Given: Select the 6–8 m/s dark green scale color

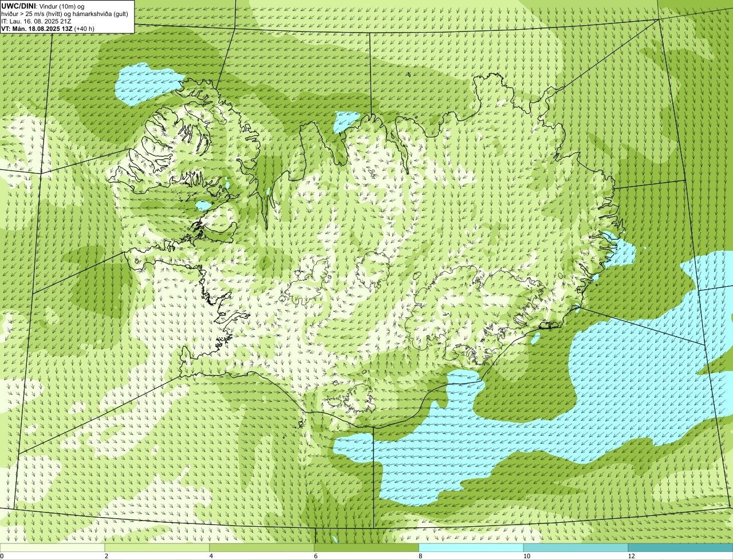Looking at the screenshot, I should coord(366,547).
